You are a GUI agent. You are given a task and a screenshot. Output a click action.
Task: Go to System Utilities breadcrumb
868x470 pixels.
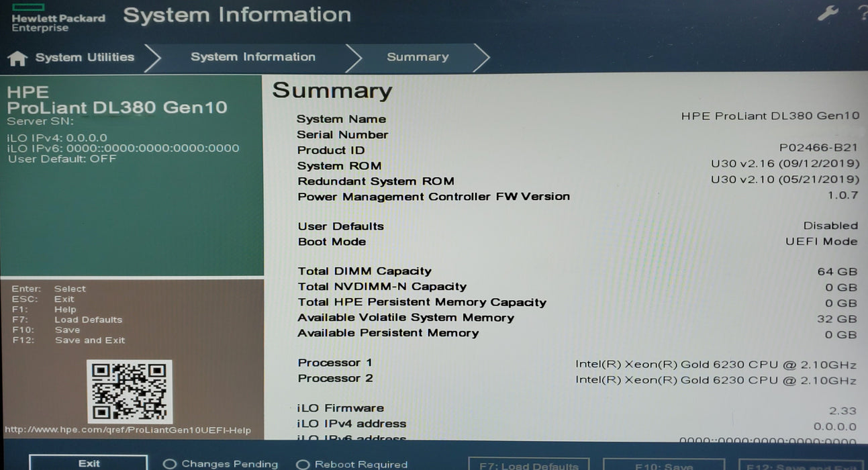pos(85,58)
